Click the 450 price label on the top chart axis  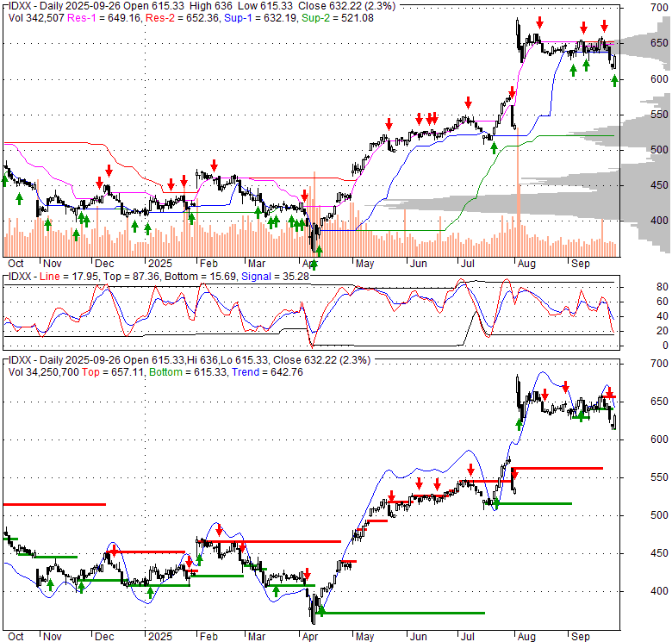[x=659, y=185]
